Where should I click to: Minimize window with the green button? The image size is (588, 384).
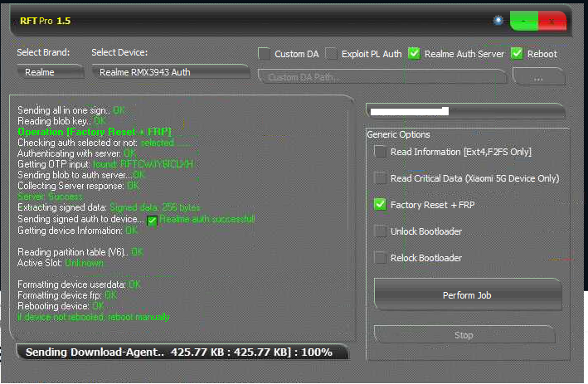[x=523, y=21]
